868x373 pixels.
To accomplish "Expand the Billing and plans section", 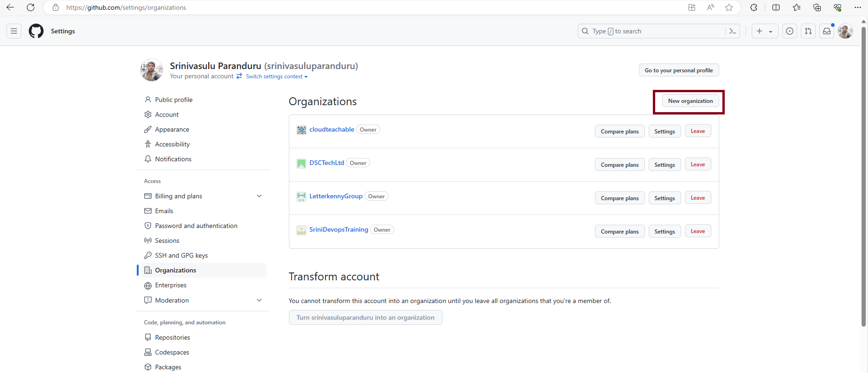I will pos(259,196).
